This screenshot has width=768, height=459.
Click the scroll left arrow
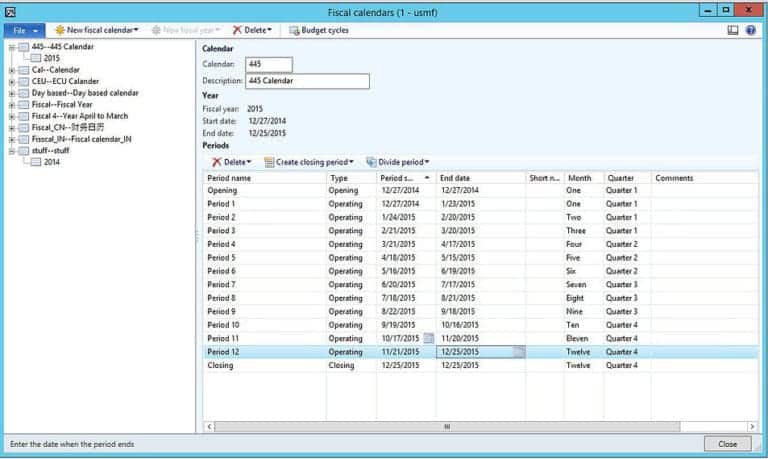pos(209,427)
